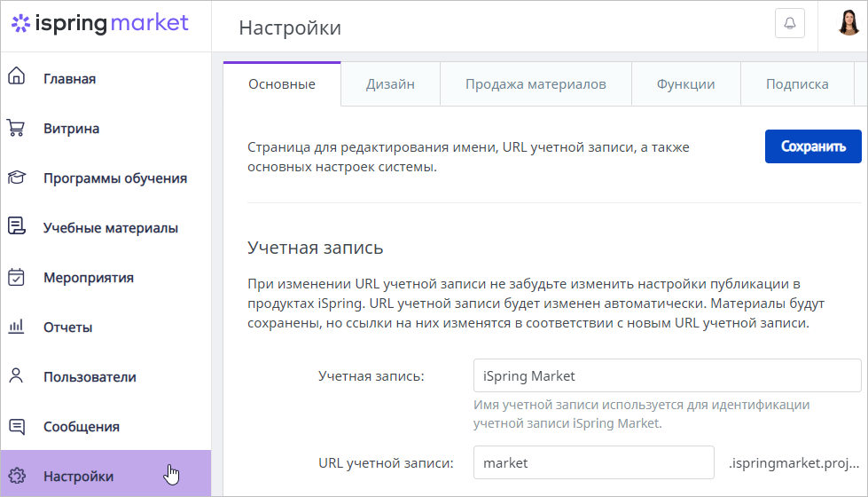The width and height of the screenshot is (868, 497).
Task: Switch to the Основные tab
Action: tap(282, 83)
